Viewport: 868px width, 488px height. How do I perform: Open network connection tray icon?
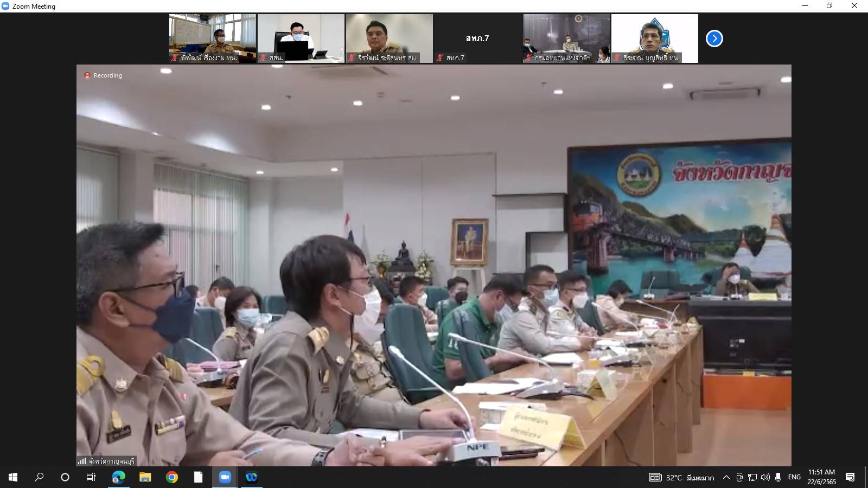(x=752, y=477)
